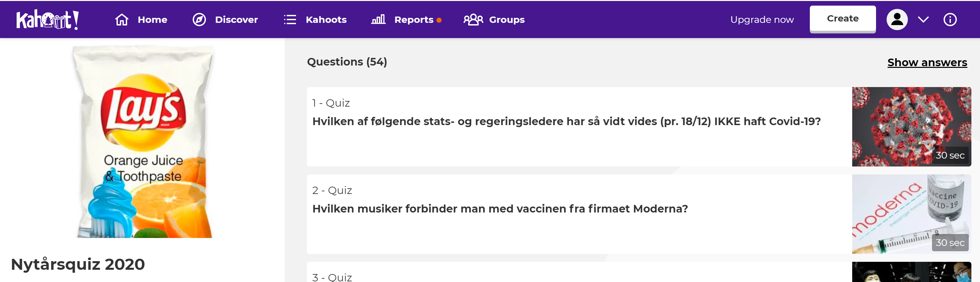Open the Discover menu item
Screen dimensions: 980x282
225,20
